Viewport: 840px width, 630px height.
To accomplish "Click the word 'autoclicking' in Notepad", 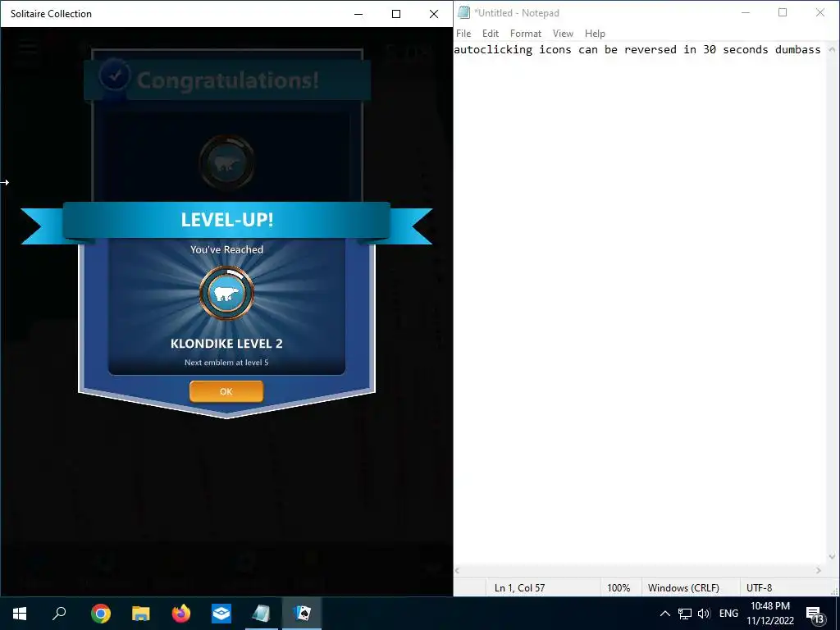I will coord(493,50).
